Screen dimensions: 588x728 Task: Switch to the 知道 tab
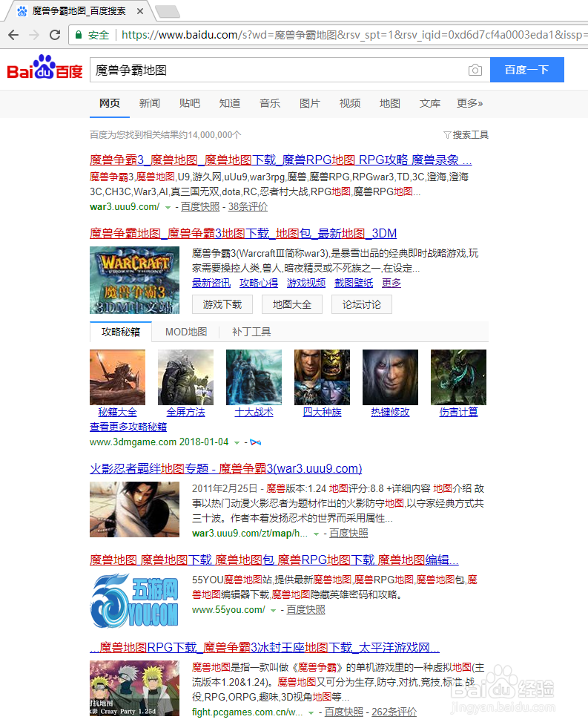pos(230,103)
